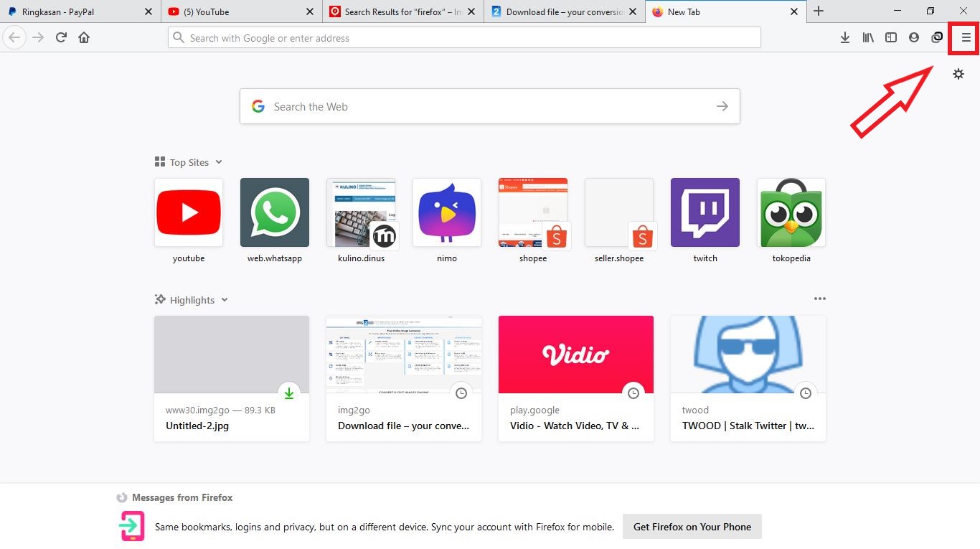Click the Messages from Firefox heading
980x549 pixels.
182,497
